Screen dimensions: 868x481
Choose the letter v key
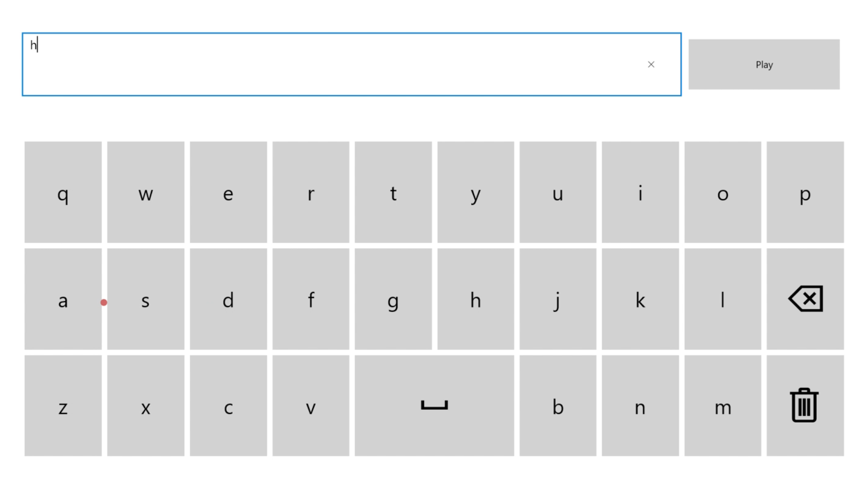point(311,406)
